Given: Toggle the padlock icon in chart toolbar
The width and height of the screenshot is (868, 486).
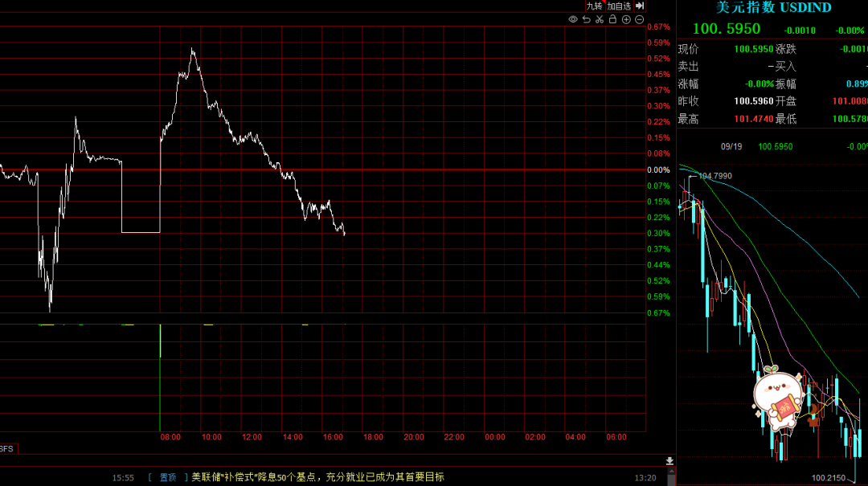Looking at the screenshot, I should 612,18.
